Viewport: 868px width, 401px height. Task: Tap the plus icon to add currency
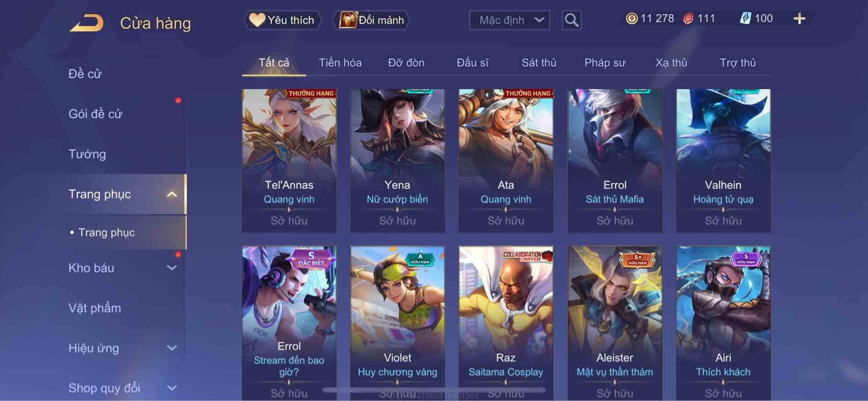(x=799, y=19)
